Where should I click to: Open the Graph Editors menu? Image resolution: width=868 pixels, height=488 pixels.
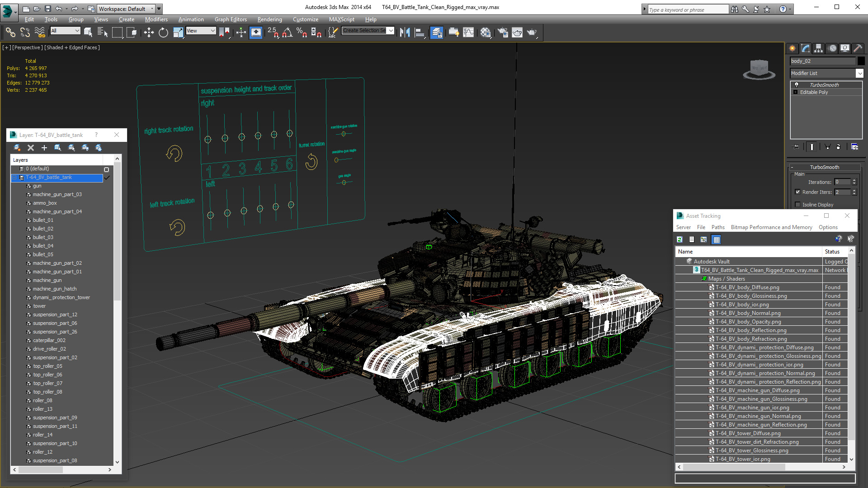click(x=231, y=19)
